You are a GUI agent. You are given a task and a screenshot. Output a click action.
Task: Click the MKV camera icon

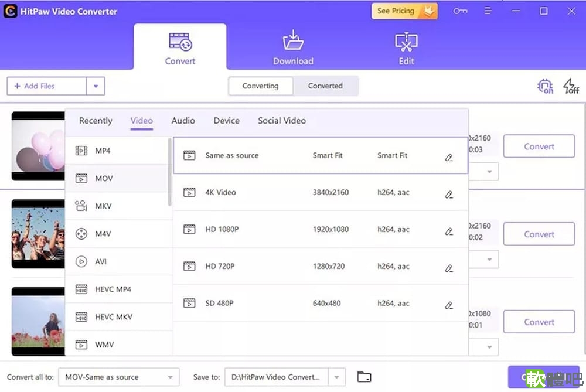(81, 206)
